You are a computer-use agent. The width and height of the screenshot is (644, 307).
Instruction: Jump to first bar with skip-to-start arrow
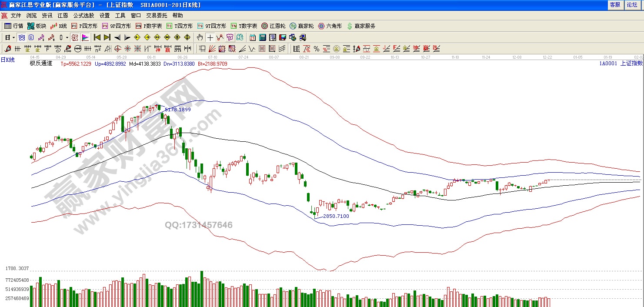tap(97, 37)
